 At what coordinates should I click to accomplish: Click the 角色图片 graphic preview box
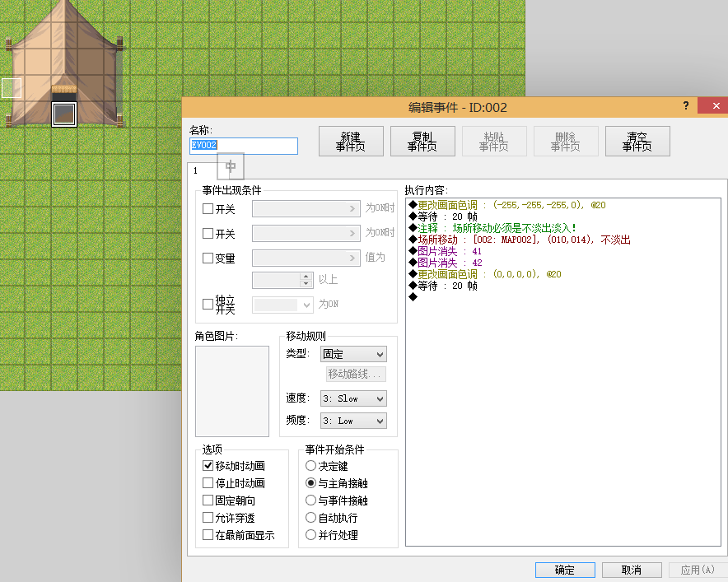coord(232,391)
